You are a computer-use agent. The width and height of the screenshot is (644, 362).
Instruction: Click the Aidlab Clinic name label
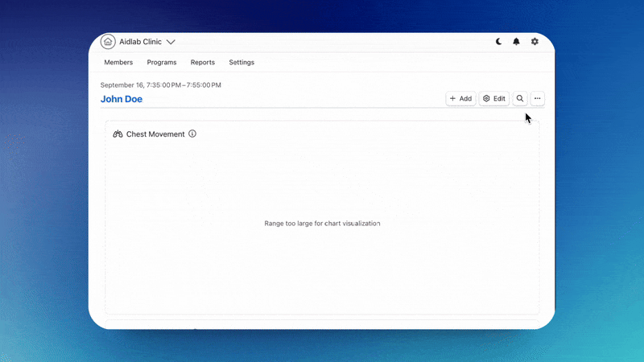click(141, 42)
